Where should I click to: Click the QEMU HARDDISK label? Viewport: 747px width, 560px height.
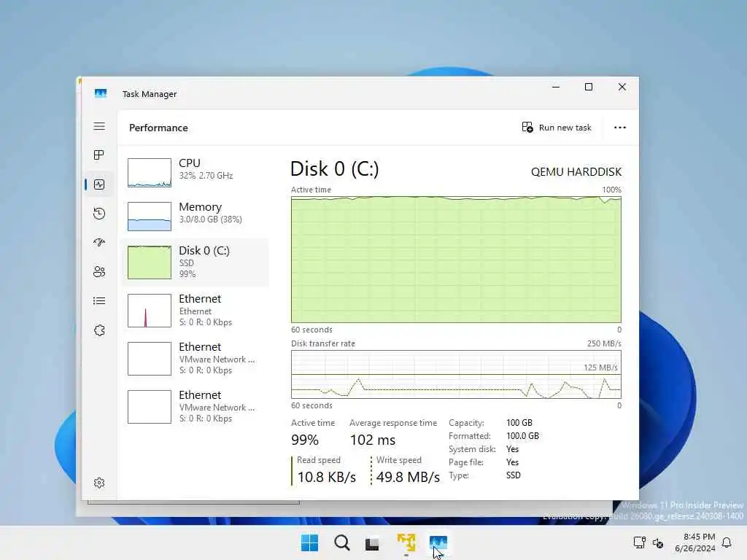click(576, 172)
